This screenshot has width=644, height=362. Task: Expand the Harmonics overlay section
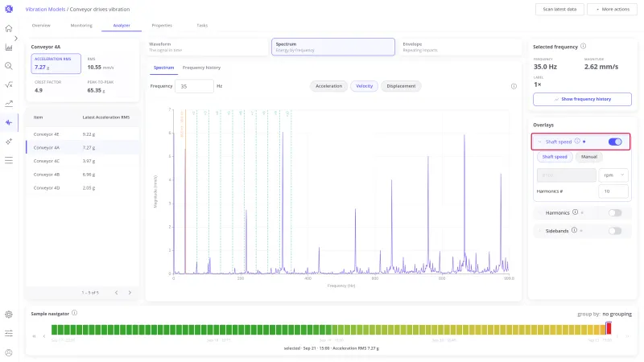click(x=539, y=212)
